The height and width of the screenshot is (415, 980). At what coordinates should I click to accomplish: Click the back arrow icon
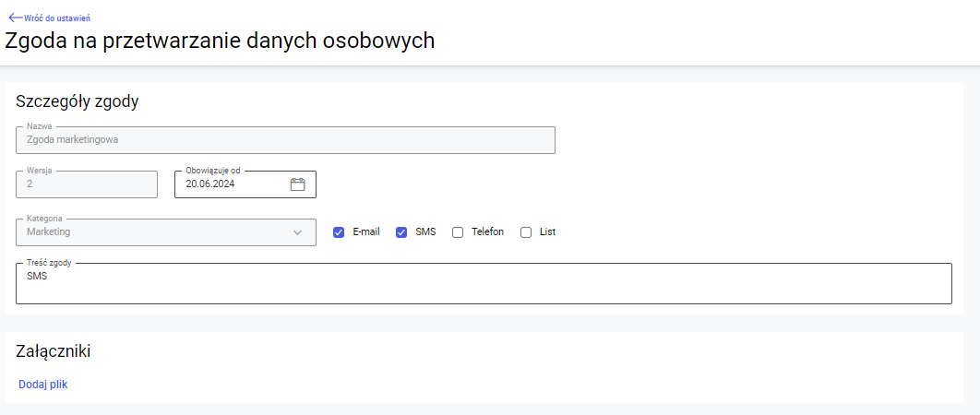pyautogui.click(x=15, y=18)
